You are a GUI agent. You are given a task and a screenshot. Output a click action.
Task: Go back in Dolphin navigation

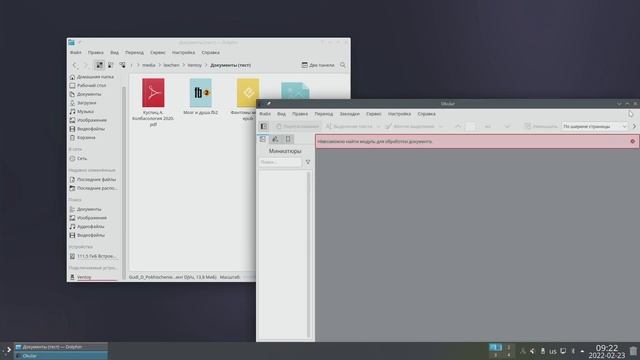[75, 65]
